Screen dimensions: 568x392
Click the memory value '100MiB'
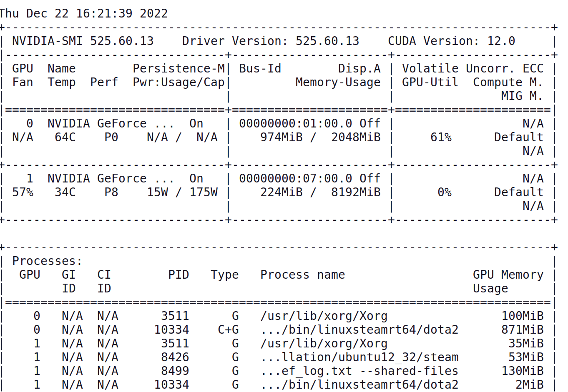522,316
